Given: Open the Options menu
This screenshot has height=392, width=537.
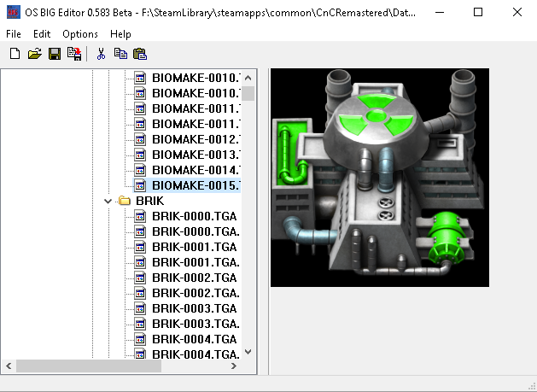Looking at the screenshot, I should coord(80,34).
